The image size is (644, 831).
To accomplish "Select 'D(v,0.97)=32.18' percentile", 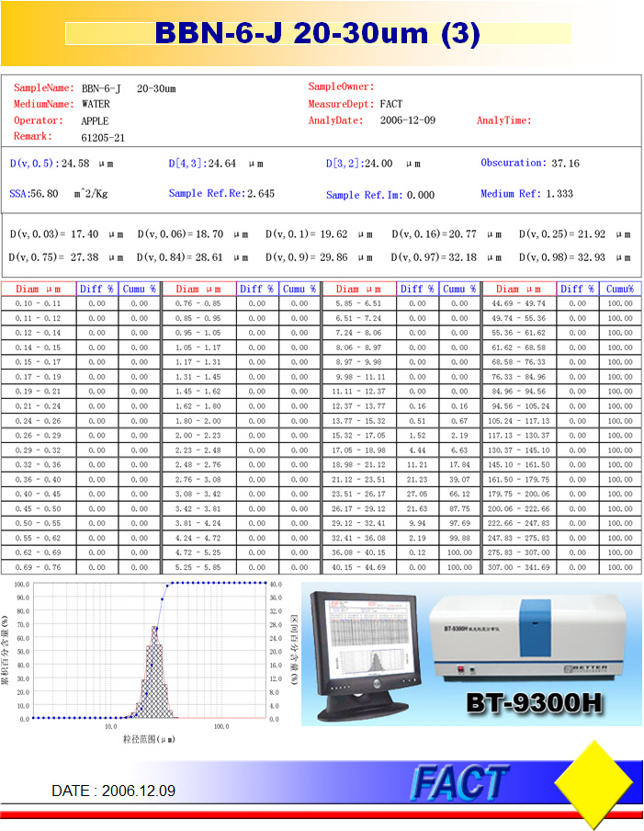I will pos(435,257).
